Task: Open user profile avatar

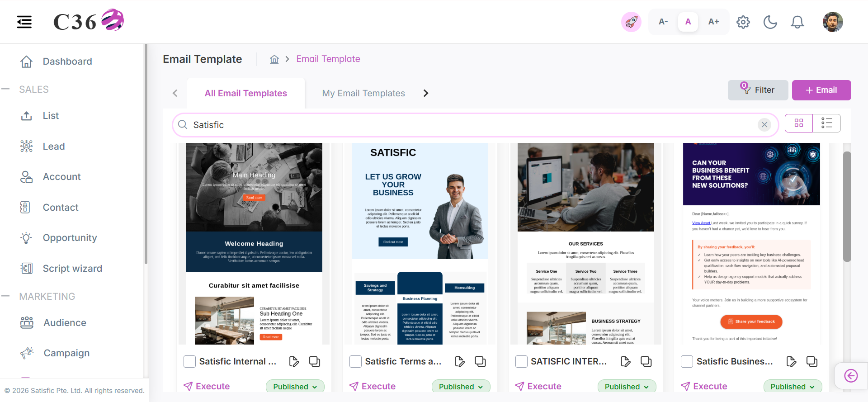Action: (833, 22)
